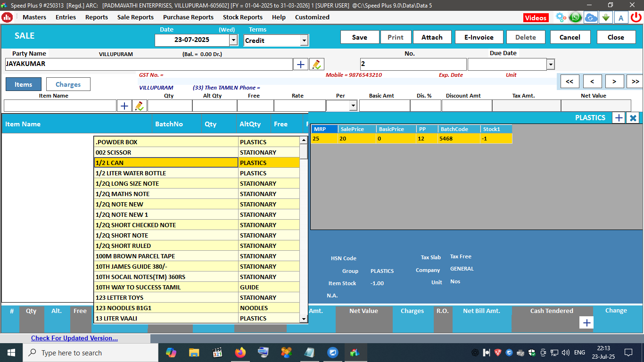644x362 pixels.
Task: Go to last record button
Action: [x=635, y=82]
